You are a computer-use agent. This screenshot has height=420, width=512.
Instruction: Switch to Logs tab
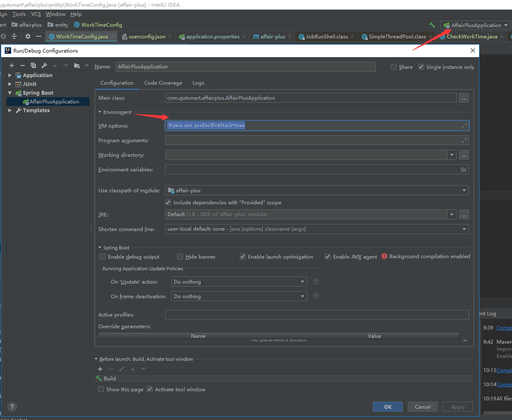tap(198, 83)
